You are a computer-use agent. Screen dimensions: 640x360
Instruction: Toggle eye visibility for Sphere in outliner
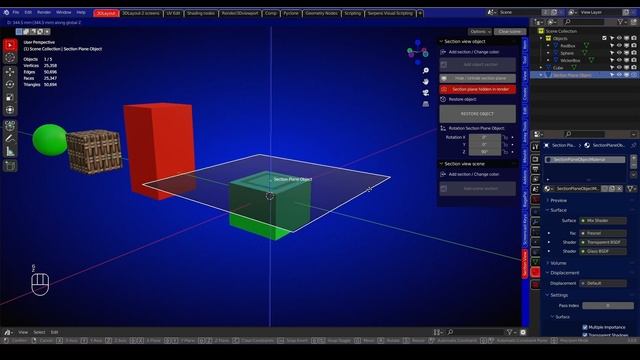tap(619, 53)
